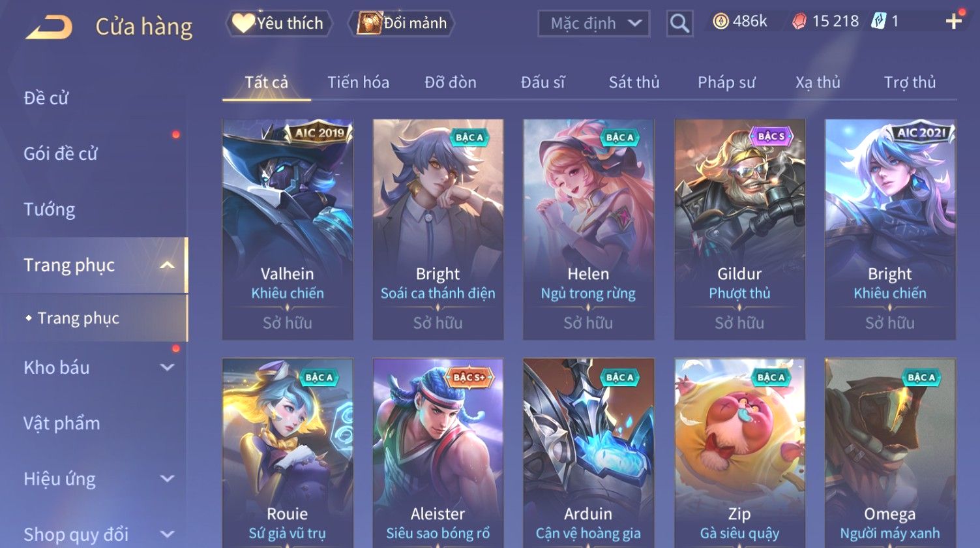Expand the Kho báu sidebar section
Image resolution: width=980 pixels, height=548 pixels.
click(167, 367)
